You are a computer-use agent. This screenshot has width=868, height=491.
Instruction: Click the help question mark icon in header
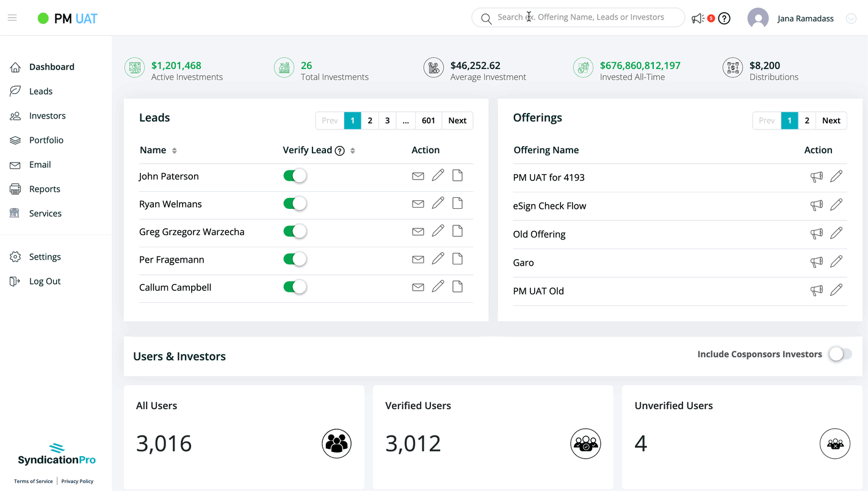pos(724,18)
